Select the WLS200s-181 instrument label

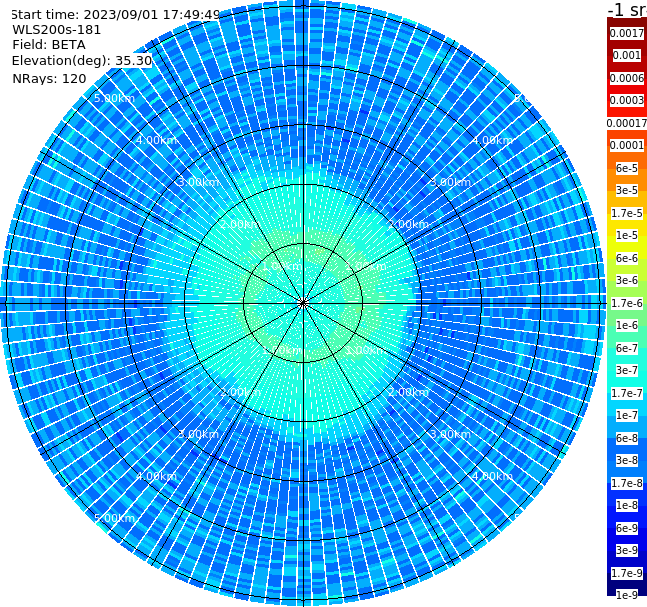[57, 30]
